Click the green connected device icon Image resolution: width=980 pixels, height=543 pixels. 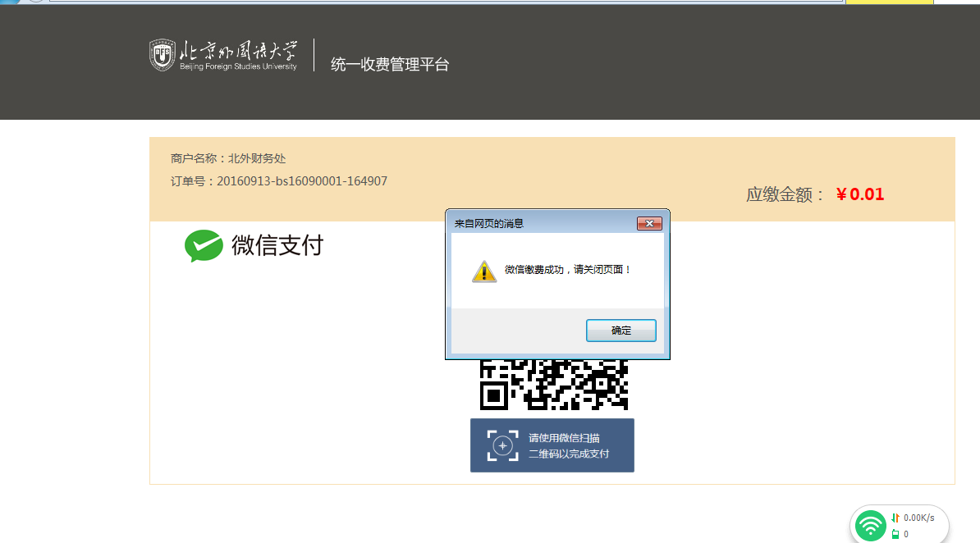tap(895, 534)
